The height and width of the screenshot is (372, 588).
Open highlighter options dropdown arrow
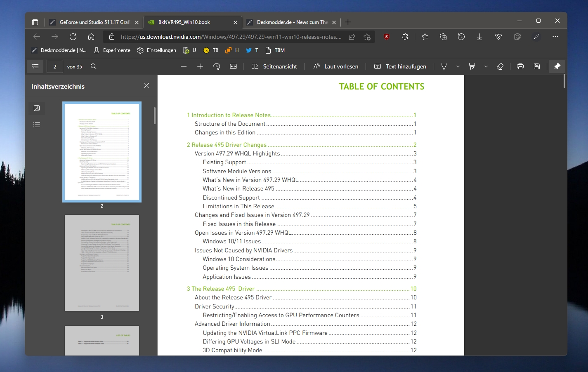click(486, 66)
